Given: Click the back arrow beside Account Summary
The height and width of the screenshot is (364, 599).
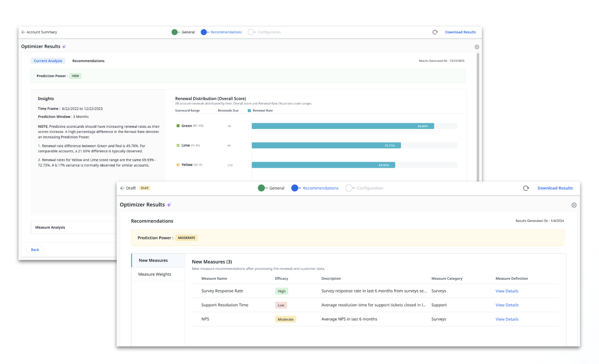Looking at the screenshot, I should [23, 32].
